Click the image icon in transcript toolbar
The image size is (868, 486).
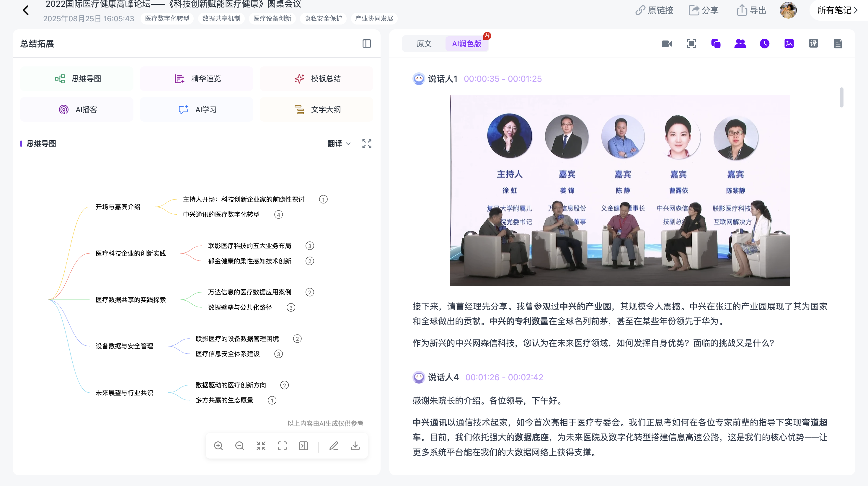tap(789, 44)
